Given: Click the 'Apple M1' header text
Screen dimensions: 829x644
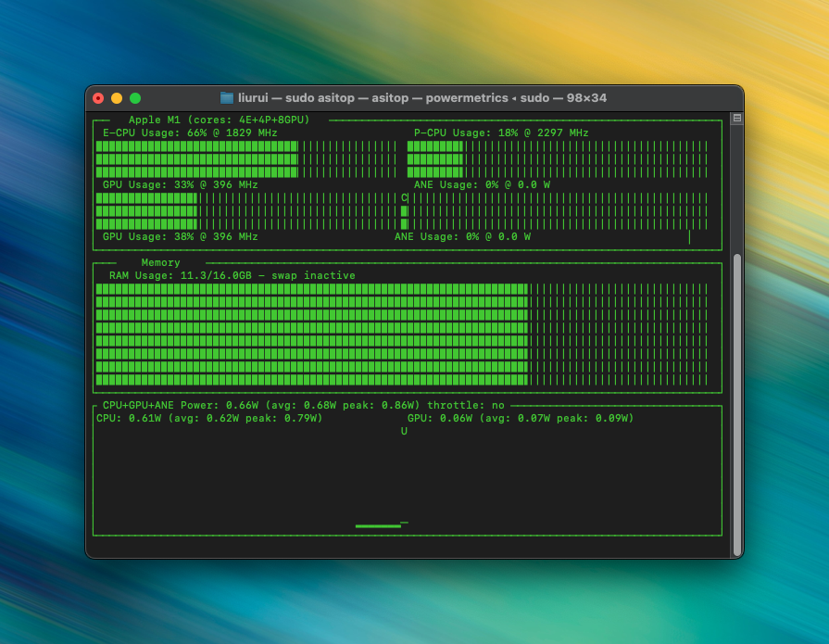Looking at the screenshot, I should click(x=219, y=120).
